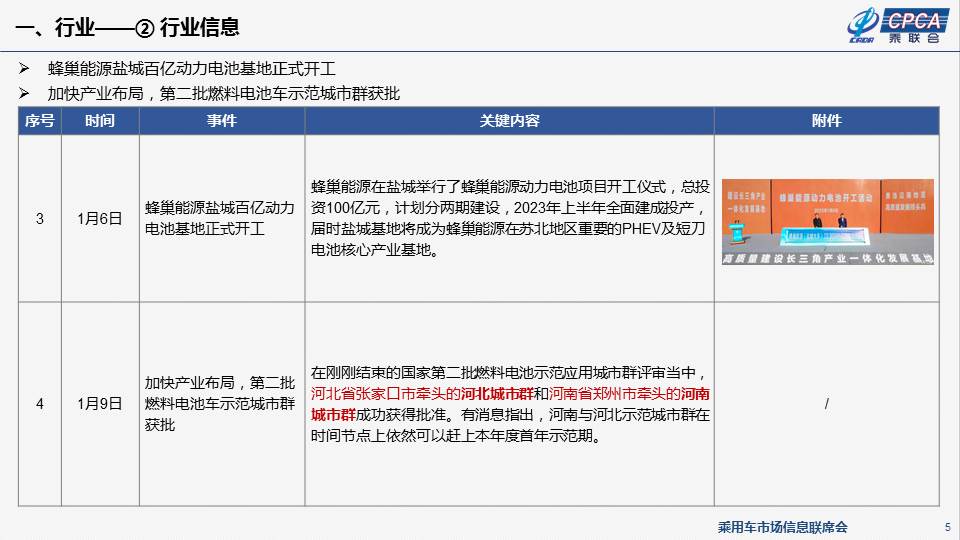Viewport: 960px width, 540px height.
Task: Click the red text '河南省郑州市牵头的河南'
Action: pyautogui.click(x=629, y=394)
